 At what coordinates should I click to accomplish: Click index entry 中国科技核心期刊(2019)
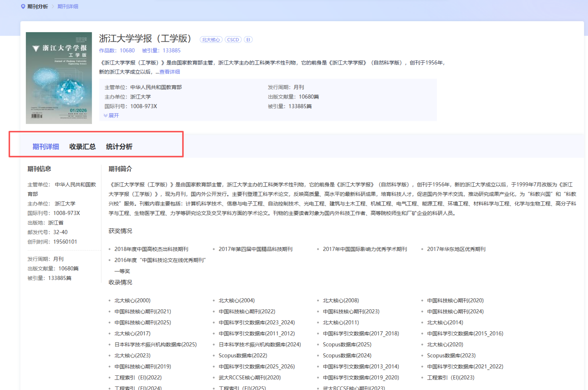click(143, 367)
